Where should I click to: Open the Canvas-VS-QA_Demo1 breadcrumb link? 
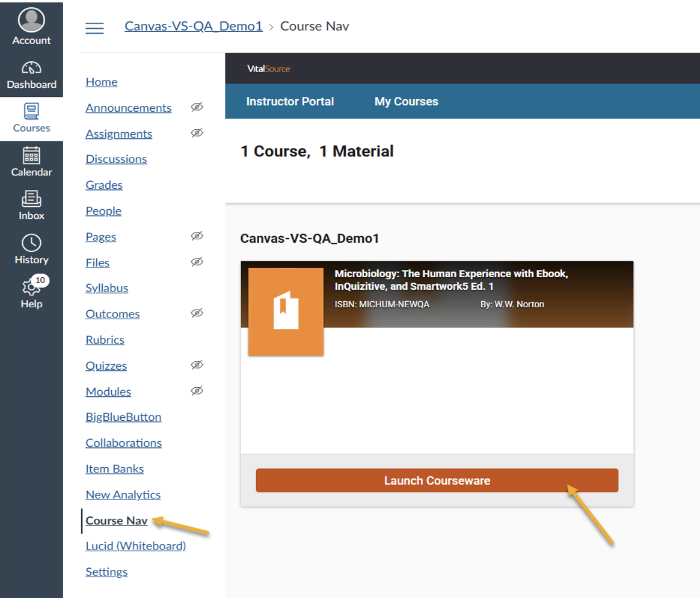pos(193,26)
